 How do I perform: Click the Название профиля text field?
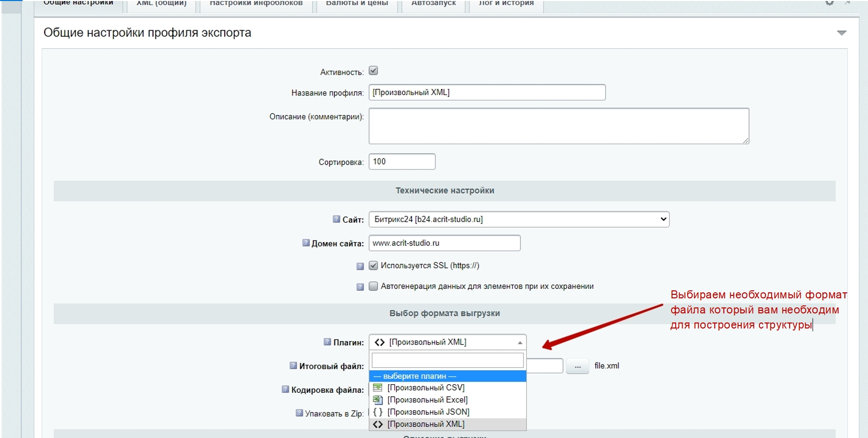point(487,92)
